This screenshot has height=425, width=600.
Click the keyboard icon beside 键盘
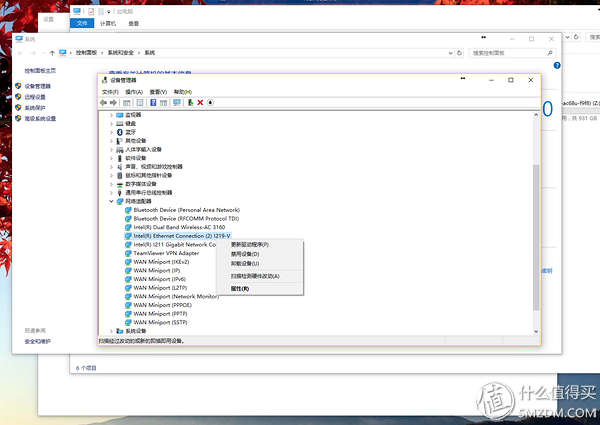120,124
